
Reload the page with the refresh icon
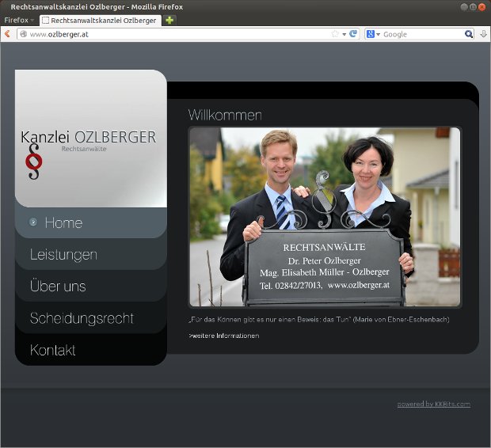pos(353,34)
